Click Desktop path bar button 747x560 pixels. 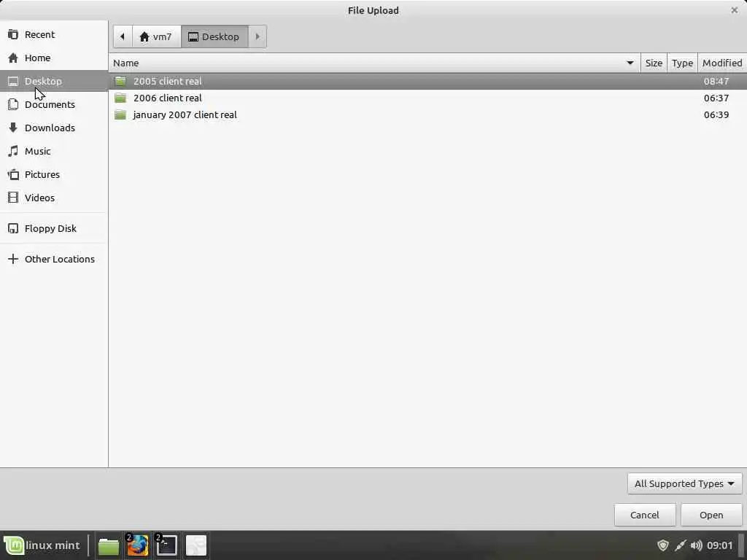214,36
